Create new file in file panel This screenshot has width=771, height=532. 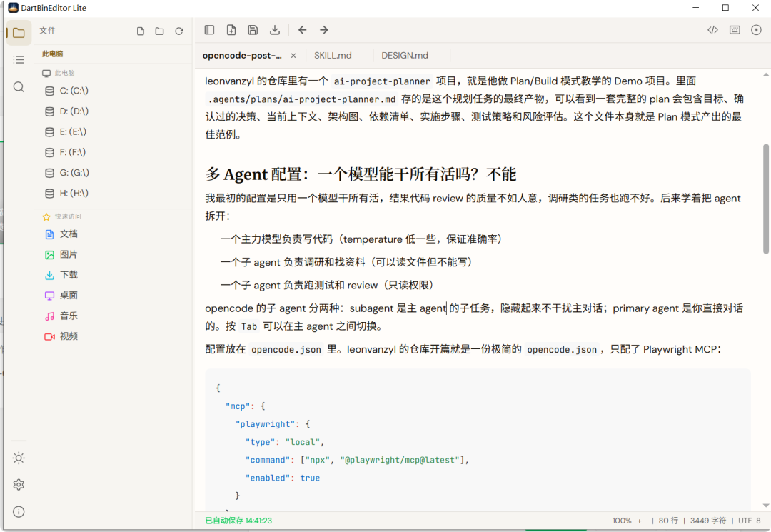pyautogui.click(x=141, y=31)
